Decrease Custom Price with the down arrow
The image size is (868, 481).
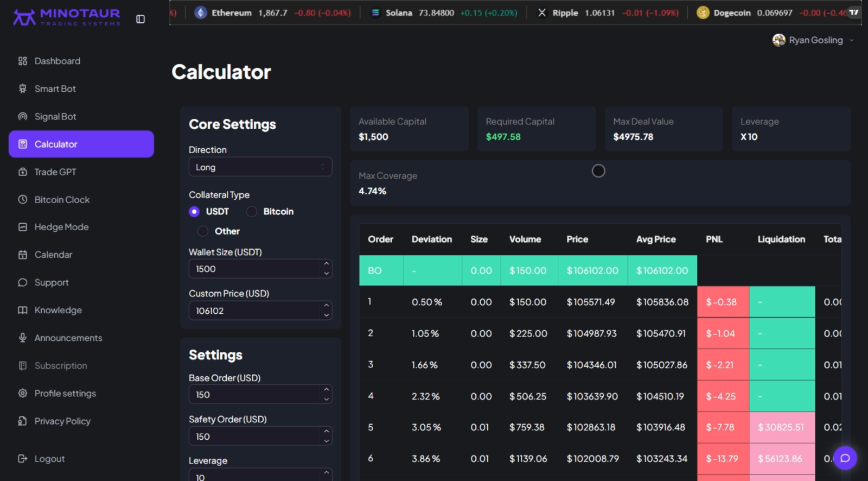pyautogui.click(x=327, y=315)
